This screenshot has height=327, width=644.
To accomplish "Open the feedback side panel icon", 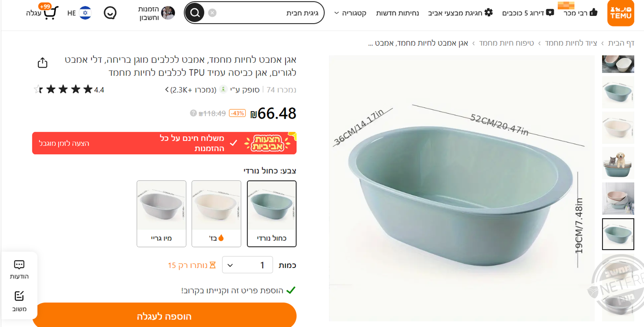I will pos(19,301).
